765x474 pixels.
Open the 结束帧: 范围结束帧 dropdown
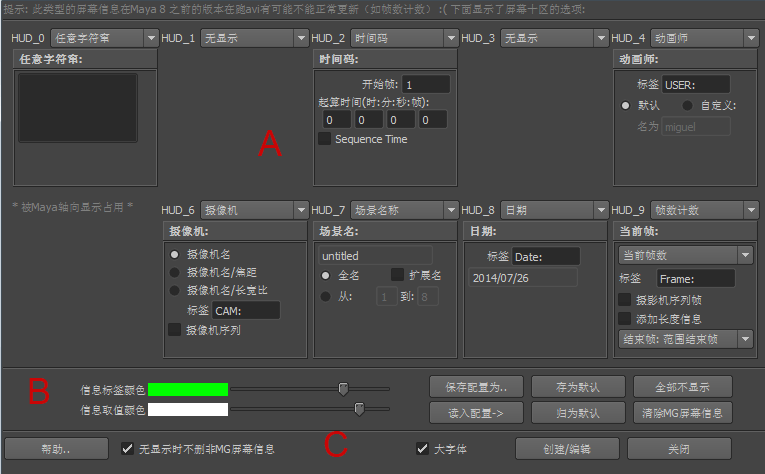(685, 339)
